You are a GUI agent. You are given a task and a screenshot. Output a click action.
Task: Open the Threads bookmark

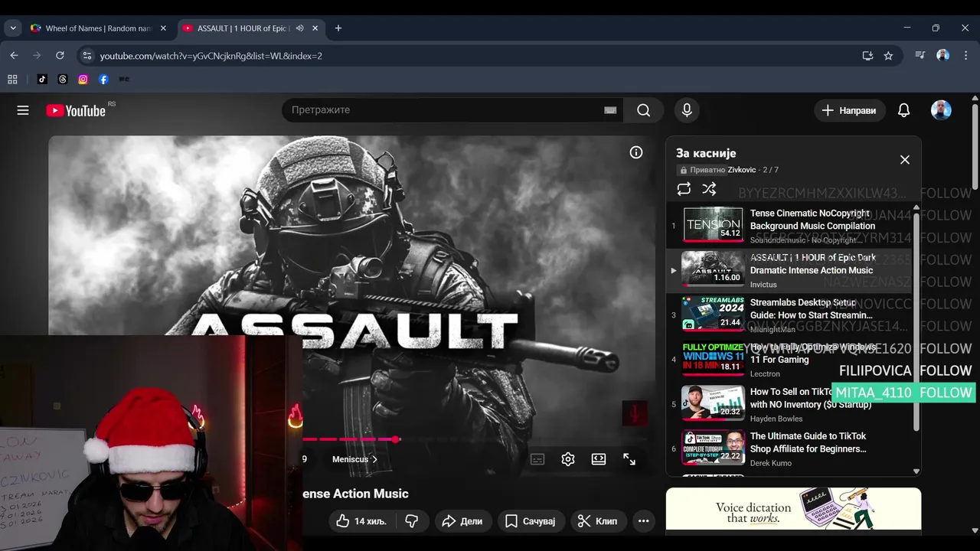pyautogui.click(x=63, y=79)
